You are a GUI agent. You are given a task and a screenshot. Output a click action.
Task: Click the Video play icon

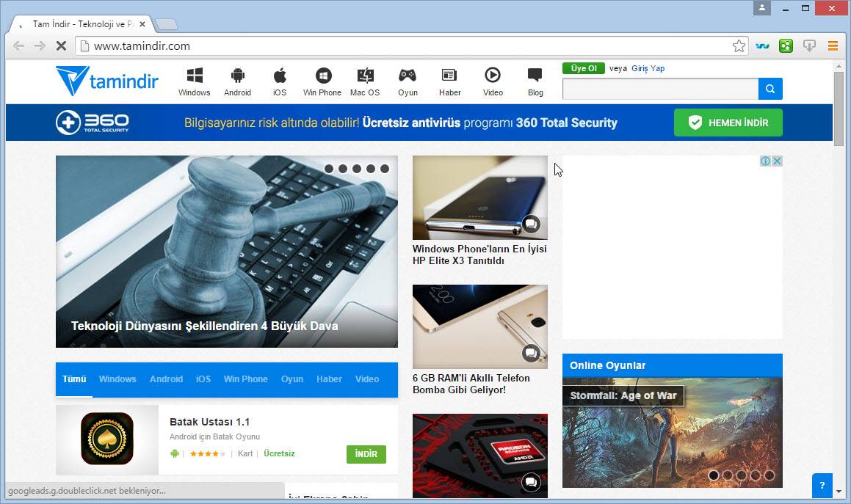click(x=493, y=76)
